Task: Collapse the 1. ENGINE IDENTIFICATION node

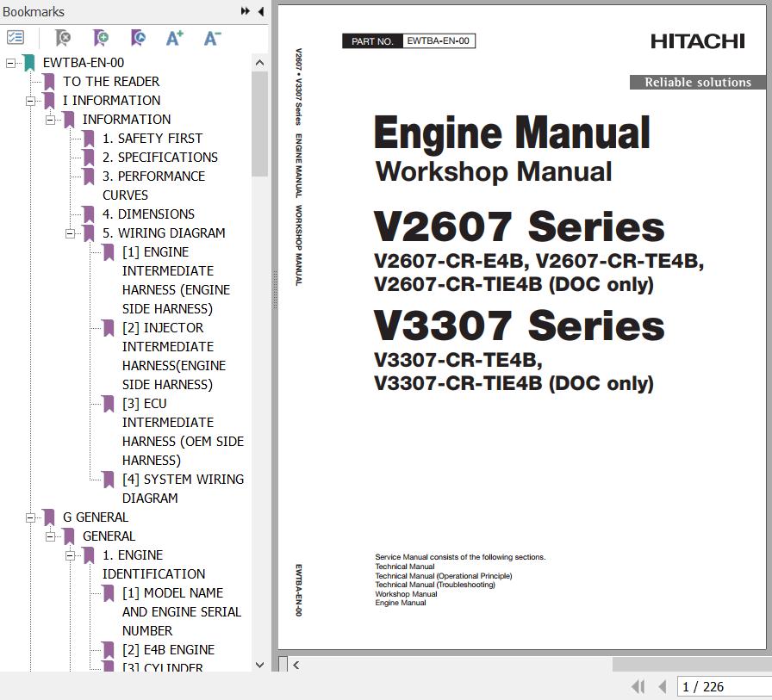Action: pos(71,555)
